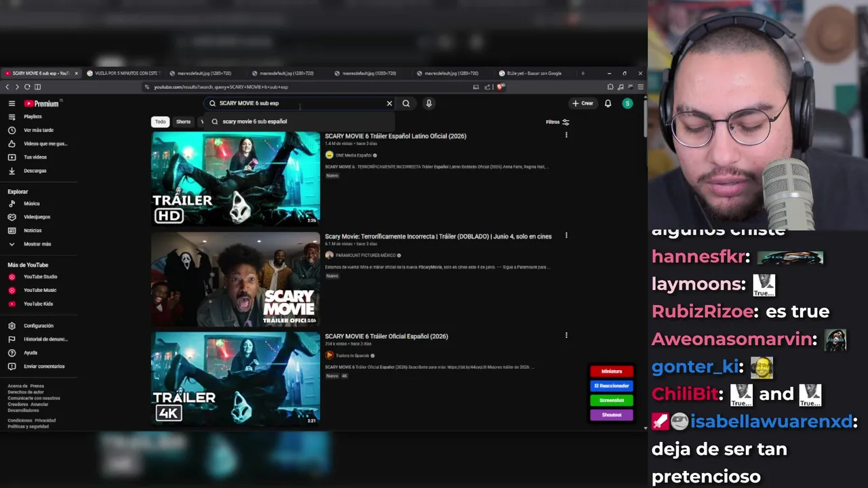Switch to the 'VUELA POR 5 MINUTOS' tab
This screenshot has width=868, height=488.
(x=122, y=73)
